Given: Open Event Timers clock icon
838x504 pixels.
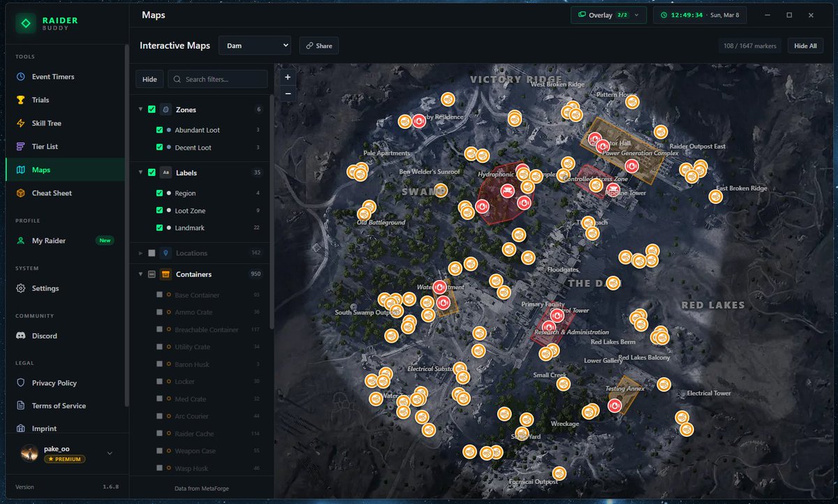Looking at the screenshot, I should [x=21, y=77].
